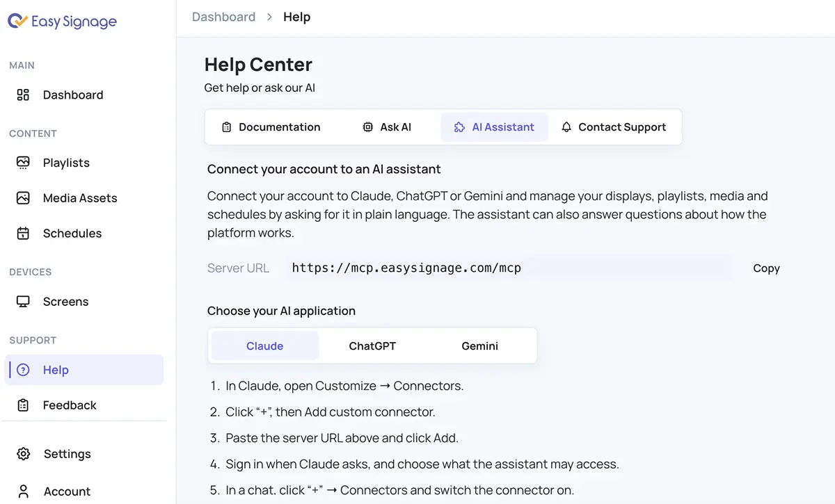
Task: Click the Ask AI chip icon
Action: 368,127
